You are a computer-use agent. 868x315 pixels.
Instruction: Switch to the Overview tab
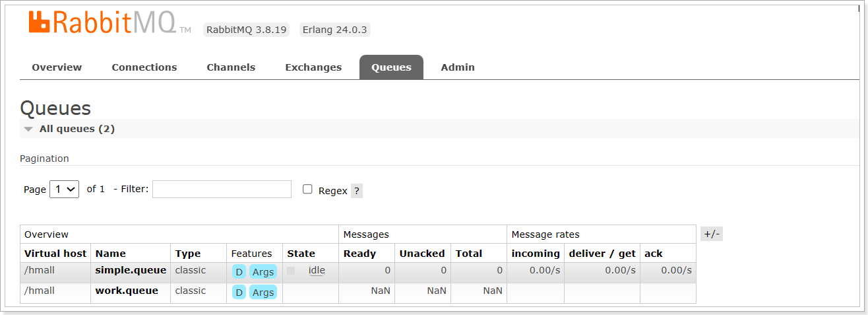tap(57, 67)
